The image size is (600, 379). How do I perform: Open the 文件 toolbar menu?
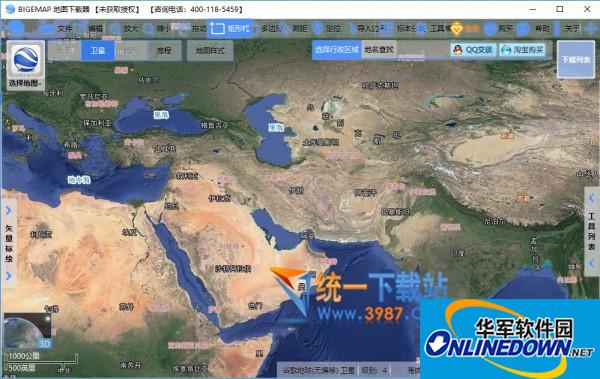(x=56, y=28)
